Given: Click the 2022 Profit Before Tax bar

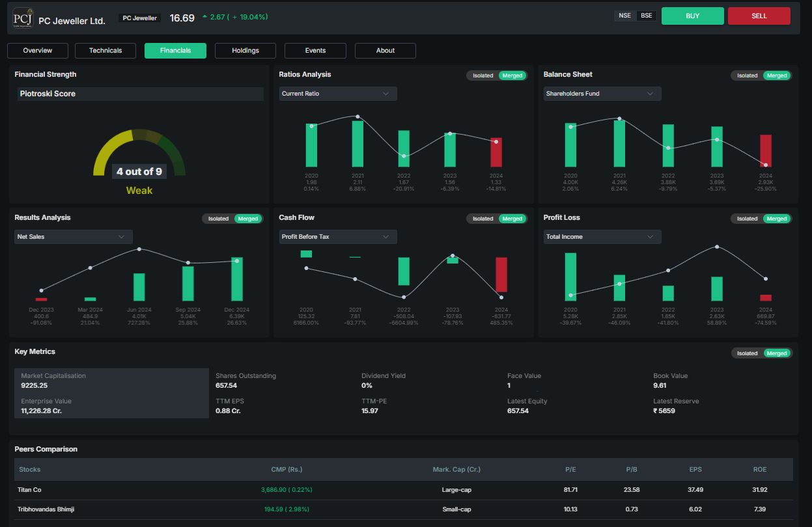Looking at the screenshot, I should coord(404,271).
